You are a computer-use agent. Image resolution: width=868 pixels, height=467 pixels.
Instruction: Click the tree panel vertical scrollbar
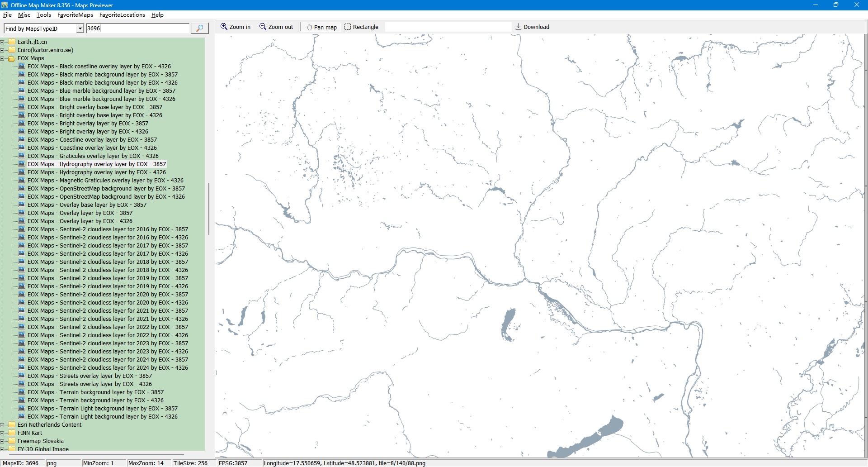tap(208, 208)
